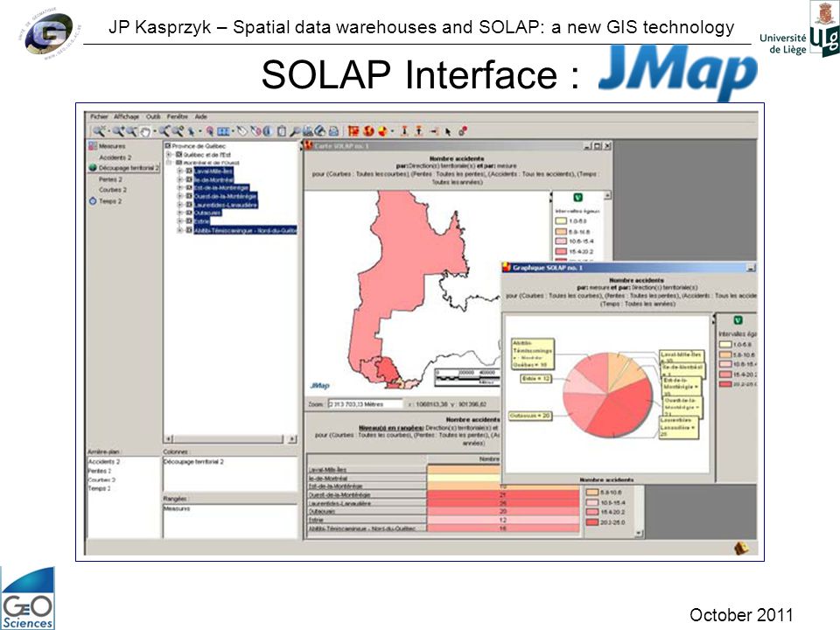Click the Zoom value input field
This screenshot has height=630, width=840.
(x=365, y=404)
